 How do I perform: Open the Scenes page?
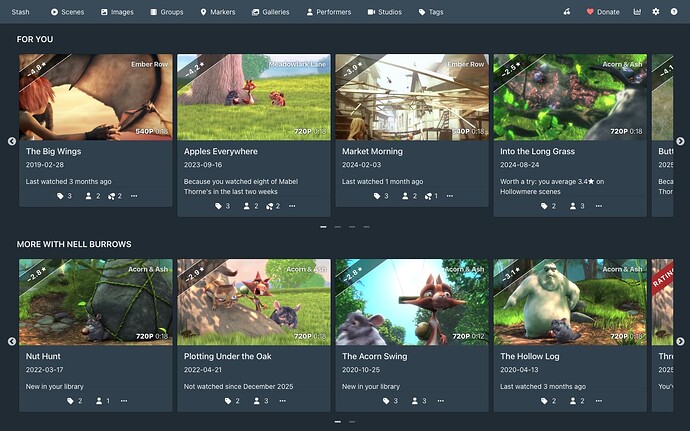67,12
